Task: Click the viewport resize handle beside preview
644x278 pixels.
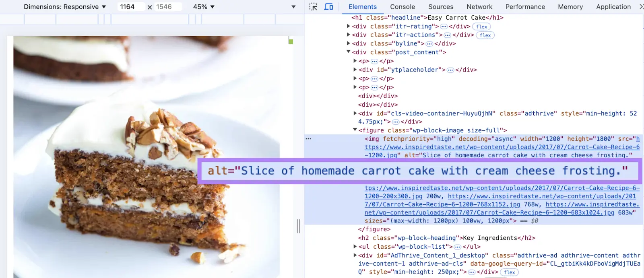Action: click(298, 226)
